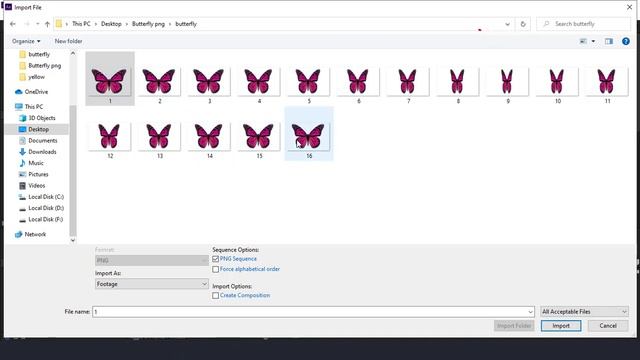
Task: Select butterfly thumbnail 16
Action: coord(309,134)
